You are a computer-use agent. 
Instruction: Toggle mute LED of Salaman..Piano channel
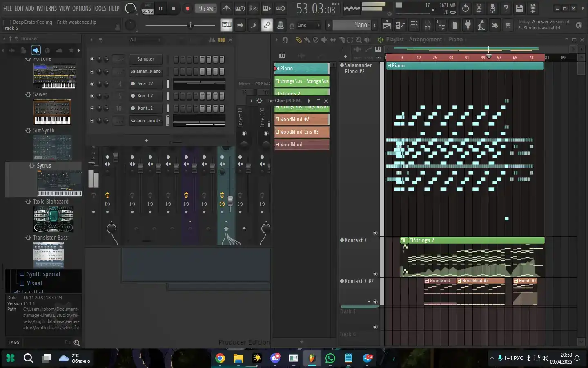coord(92,72)
